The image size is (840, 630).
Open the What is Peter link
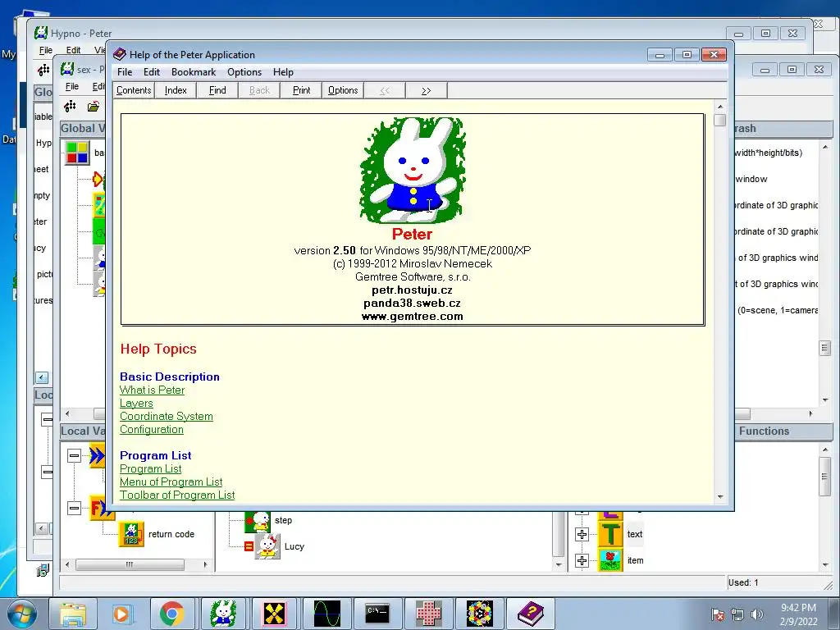152,390
